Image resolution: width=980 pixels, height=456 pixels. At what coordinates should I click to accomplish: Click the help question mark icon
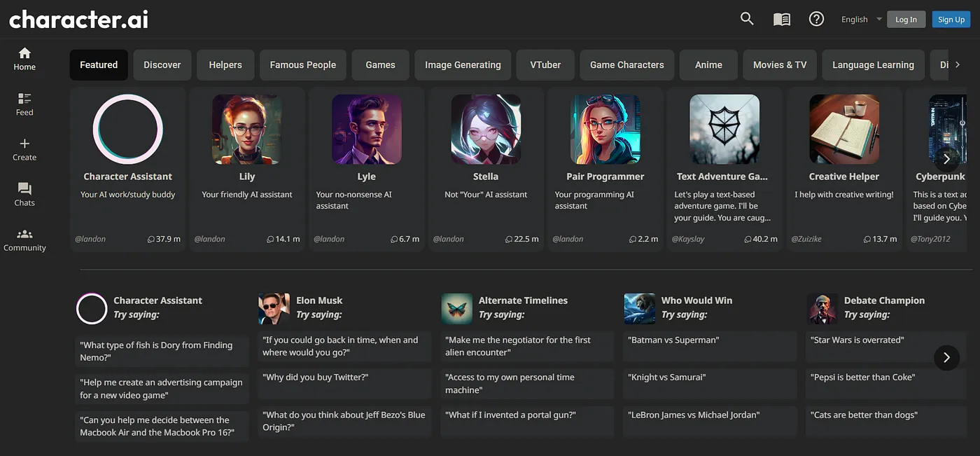(x=816, y=19)
